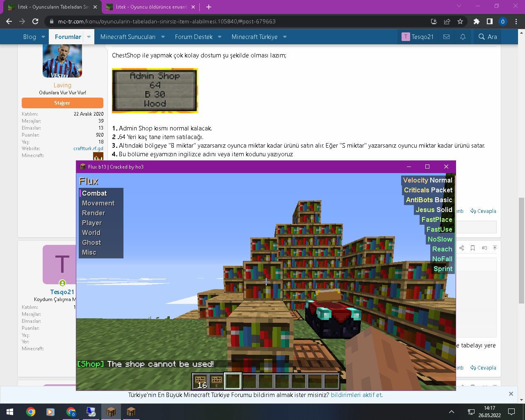Open first Minecraft crafting table taskbar icon
525x420 pixels.
(x=111, y=412)
